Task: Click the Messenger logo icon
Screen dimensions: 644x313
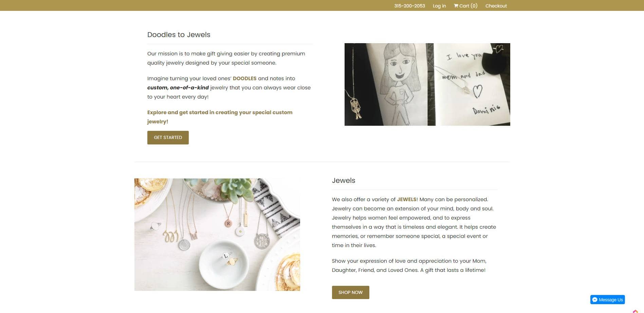Action: [595, 300]
